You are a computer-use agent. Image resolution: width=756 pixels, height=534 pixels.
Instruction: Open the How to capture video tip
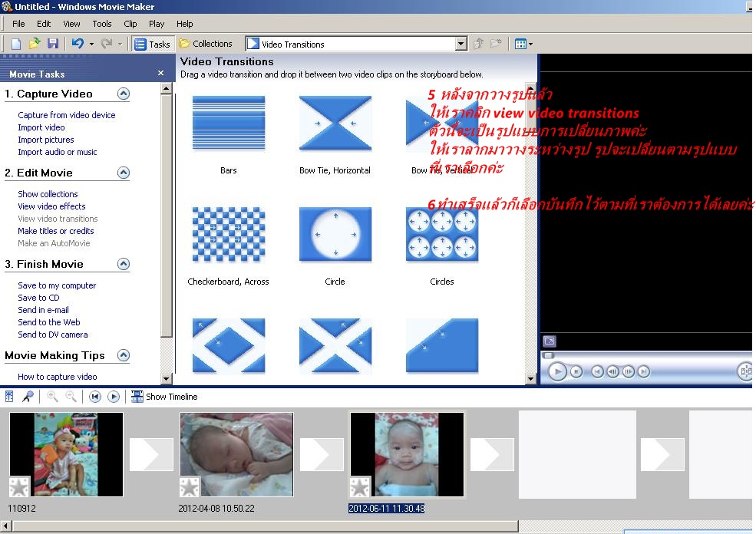(58, 377)
